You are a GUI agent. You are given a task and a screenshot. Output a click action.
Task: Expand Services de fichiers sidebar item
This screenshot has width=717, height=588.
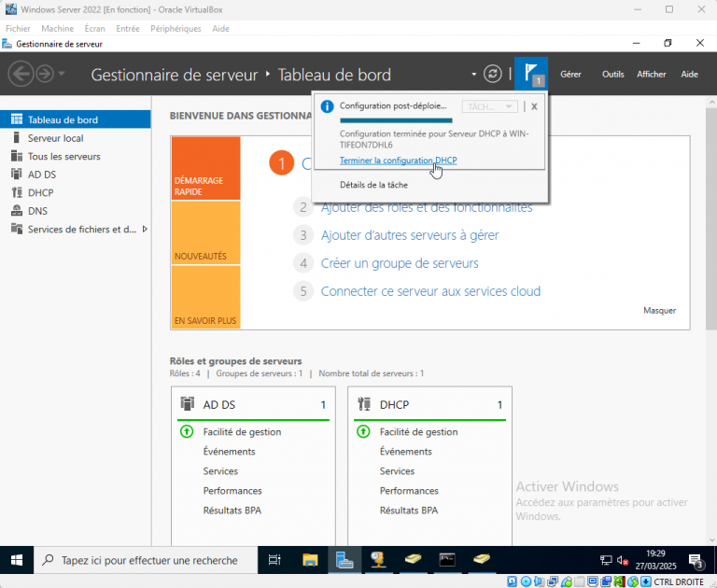pyautogui.click(x=145, y=229)
